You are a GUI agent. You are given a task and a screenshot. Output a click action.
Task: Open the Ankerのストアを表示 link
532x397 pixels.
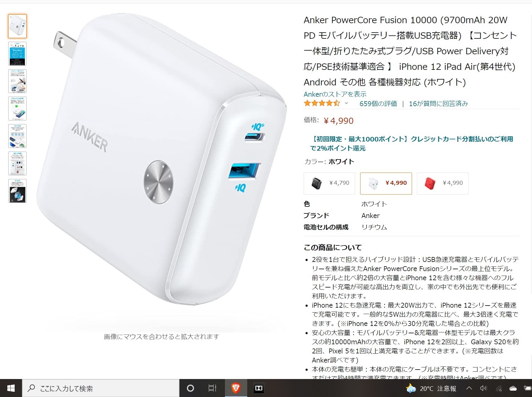335,94
